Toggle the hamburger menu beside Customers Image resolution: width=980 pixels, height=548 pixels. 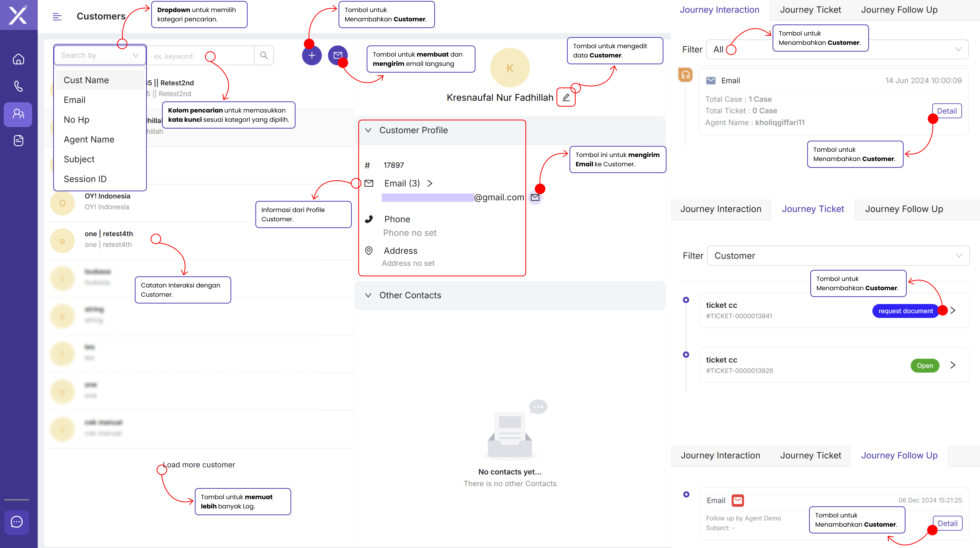57,17
